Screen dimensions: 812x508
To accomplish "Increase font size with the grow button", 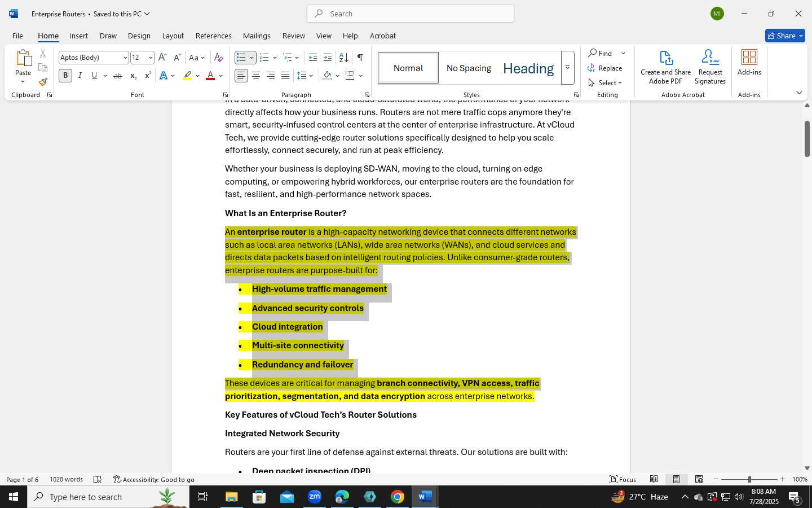I will (162, 58).
